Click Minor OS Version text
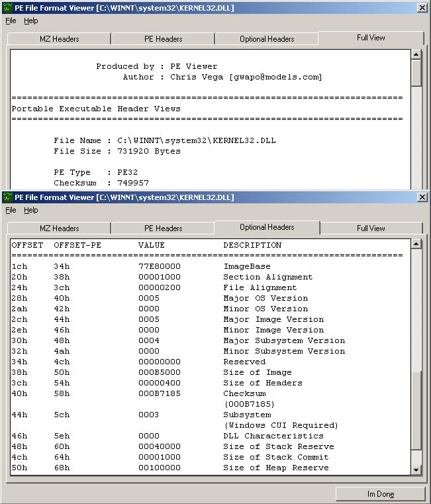Screen dimensions: 431x504 (265, 309)
